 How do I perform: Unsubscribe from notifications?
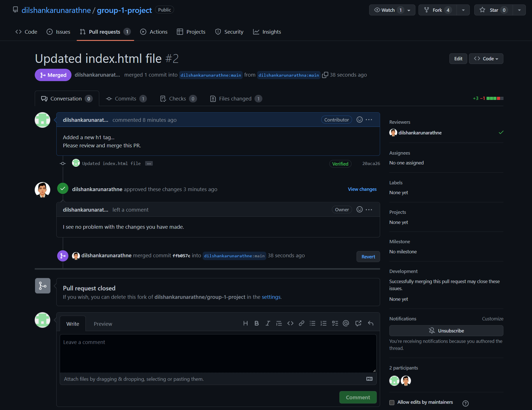click(x=446, y=331)
